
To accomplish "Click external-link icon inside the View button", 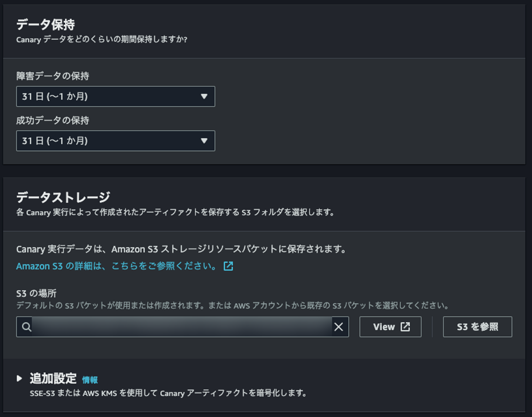I will 405,327.
